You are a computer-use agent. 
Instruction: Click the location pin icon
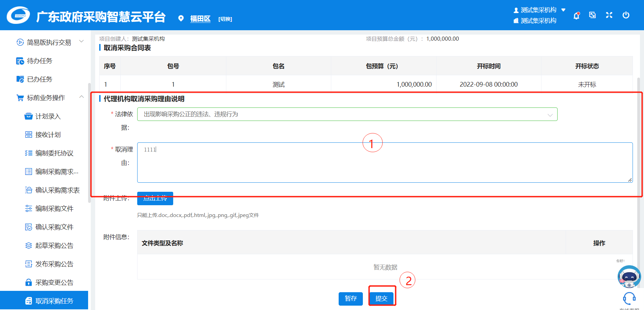(181, 18)
